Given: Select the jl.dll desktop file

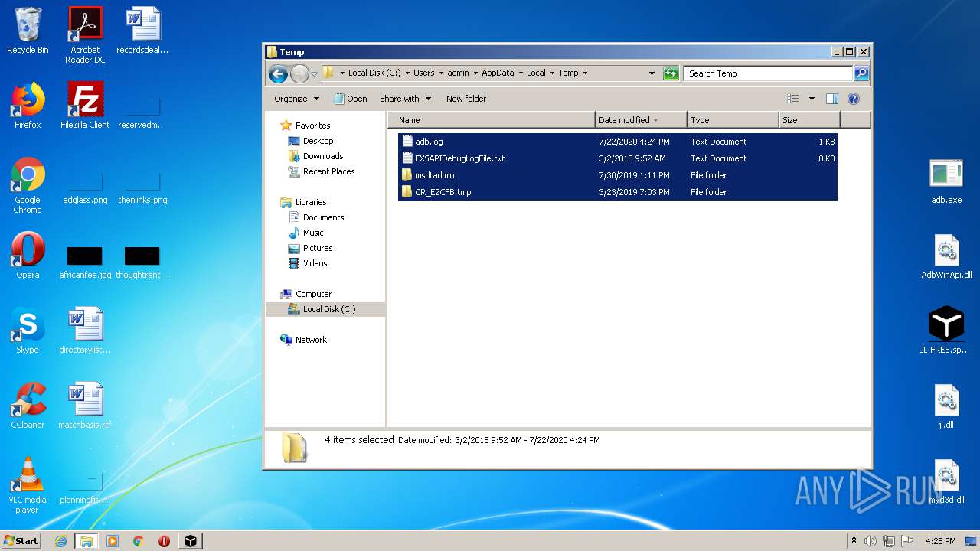Looking at the screenshot, I should [946, 406].
